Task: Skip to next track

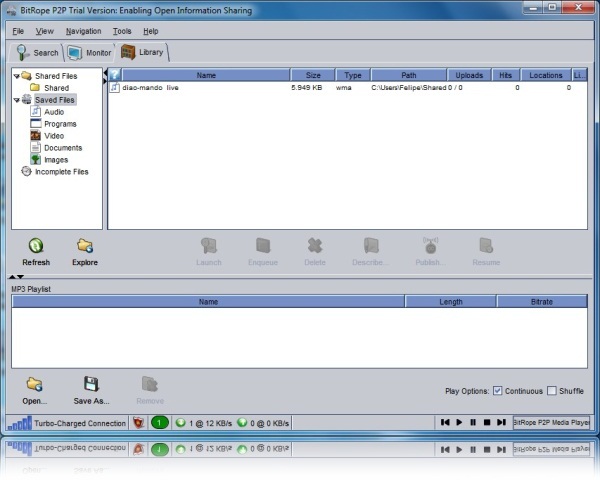Action: coord(501,422)
